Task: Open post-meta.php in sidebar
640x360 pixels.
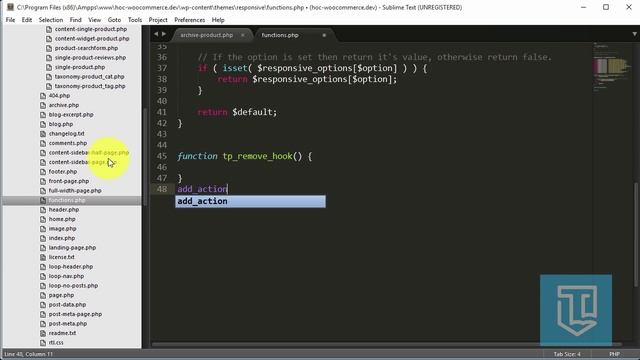Action: [68, 324]
